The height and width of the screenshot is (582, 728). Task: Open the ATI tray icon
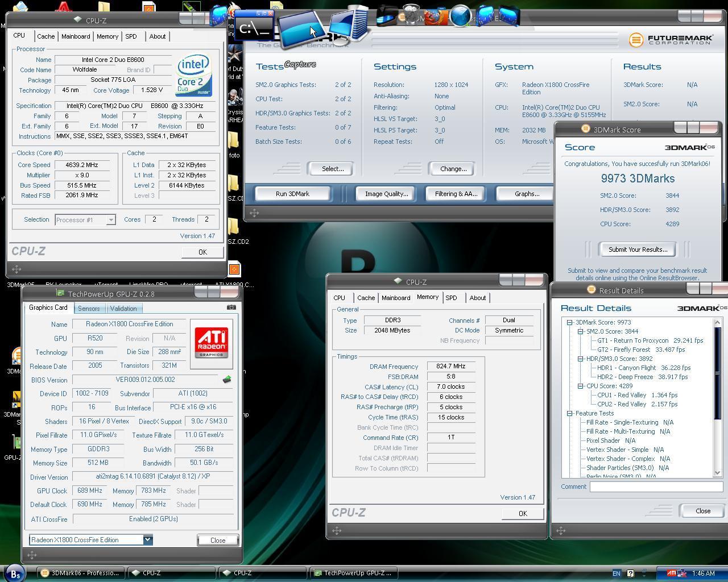pos(672,573)
